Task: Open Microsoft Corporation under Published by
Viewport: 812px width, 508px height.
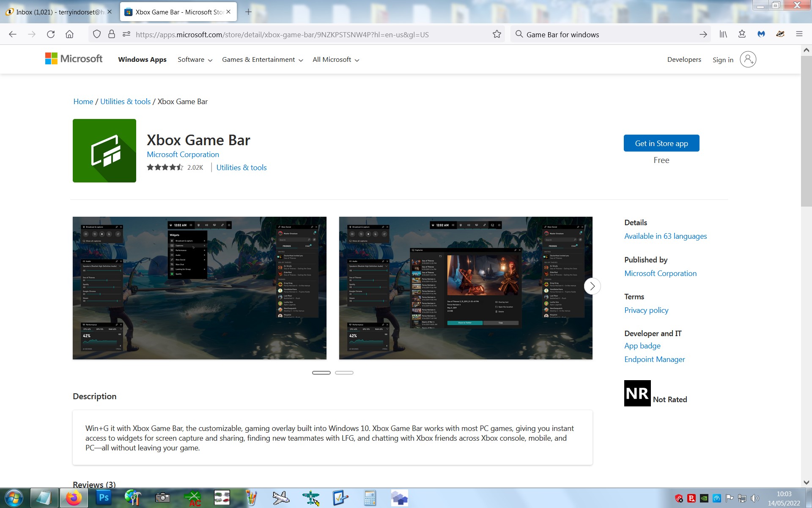Action: 660,273
